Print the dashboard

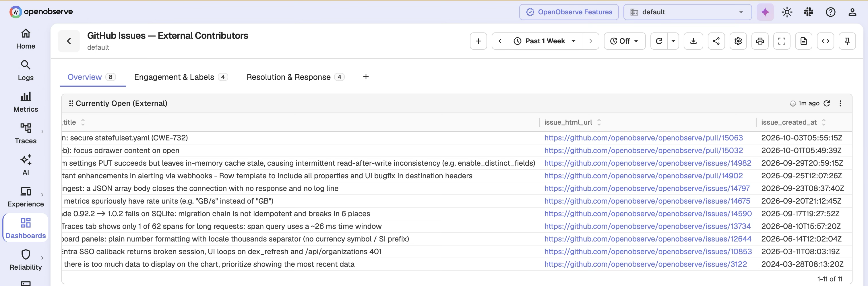760,41
